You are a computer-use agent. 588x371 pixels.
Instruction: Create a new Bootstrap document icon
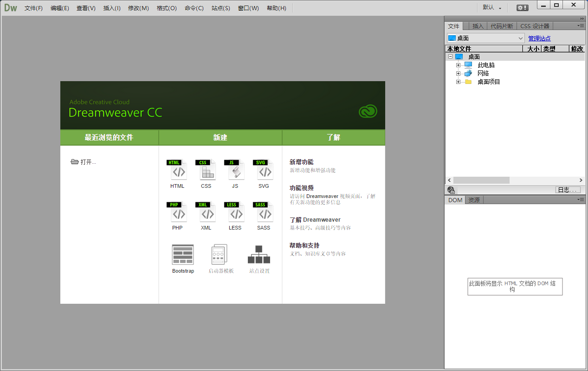coord(183,255)
